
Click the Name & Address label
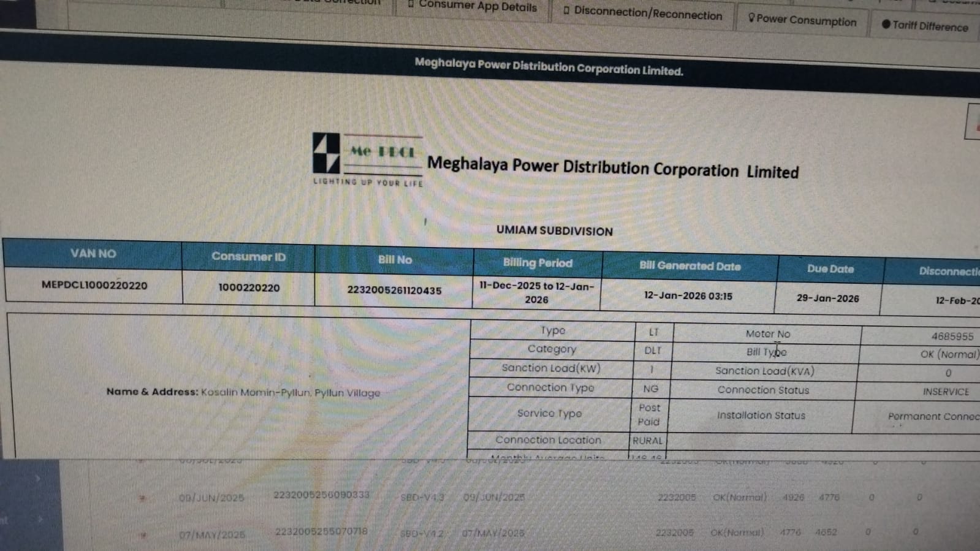[x=152, y=392]
